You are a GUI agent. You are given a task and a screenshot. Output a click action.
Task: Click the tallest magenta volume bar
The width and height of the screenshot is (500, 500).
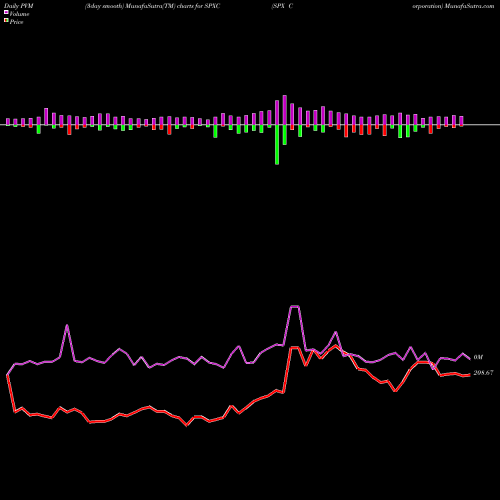(x=285, y=110)
